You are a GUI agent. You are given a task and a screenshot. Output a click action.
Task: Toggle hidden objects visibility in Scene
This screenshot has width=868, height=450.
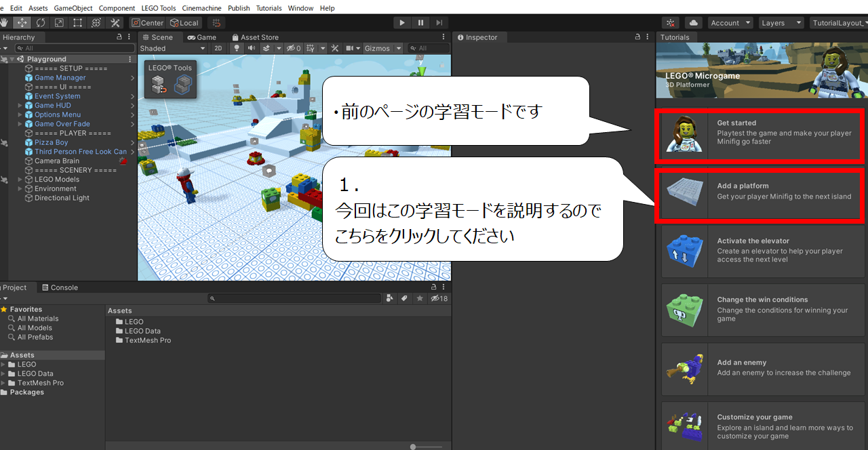pos(294,48)
